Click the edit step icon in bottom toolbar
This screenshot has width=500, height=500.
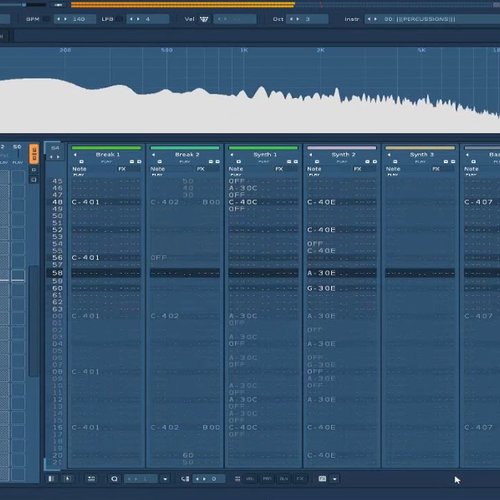185,479
